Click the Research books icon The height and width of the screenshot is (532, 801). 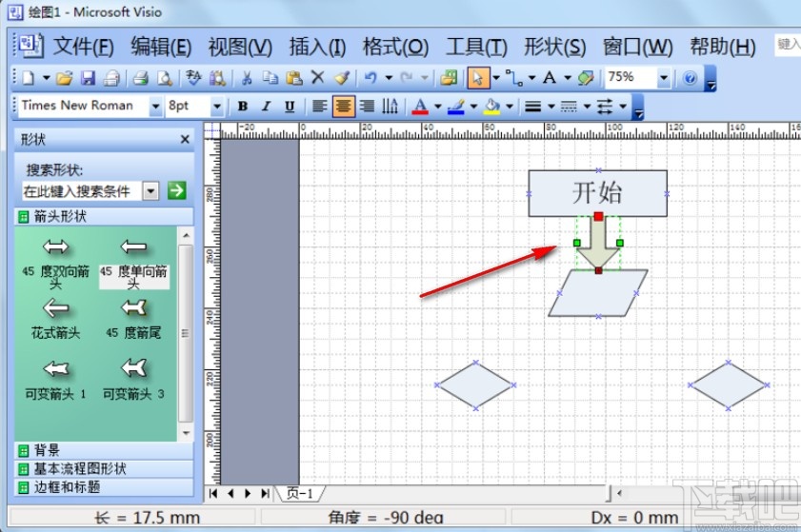pos(218,78)
